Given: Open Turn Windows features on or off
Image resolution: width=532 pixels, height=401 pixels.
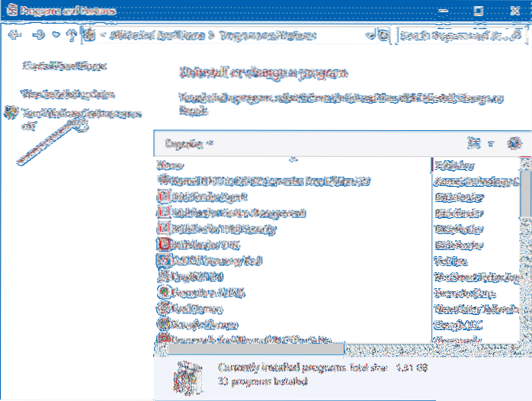Looking at the screenshot, I should [x=81, y=119].
